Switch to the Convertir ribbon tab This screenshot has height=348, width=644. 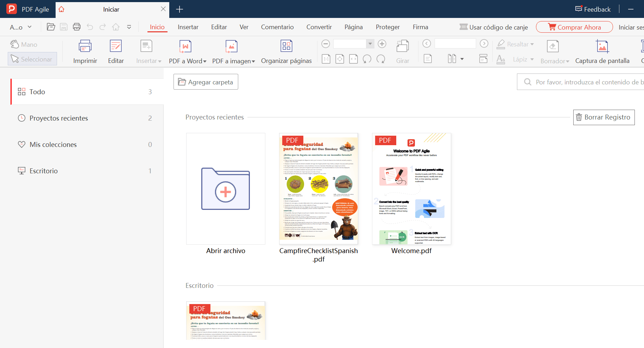(x=318, y=27)
